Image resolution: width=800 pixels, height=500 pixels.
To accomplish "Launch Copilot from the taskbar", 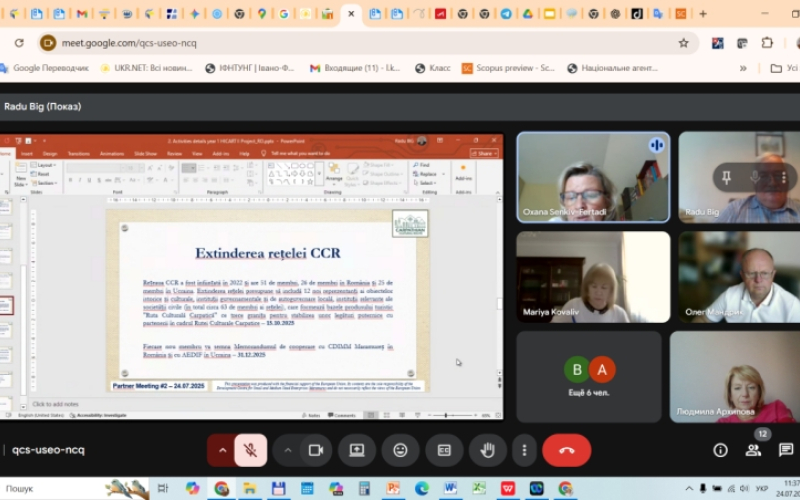I will 192,488.
